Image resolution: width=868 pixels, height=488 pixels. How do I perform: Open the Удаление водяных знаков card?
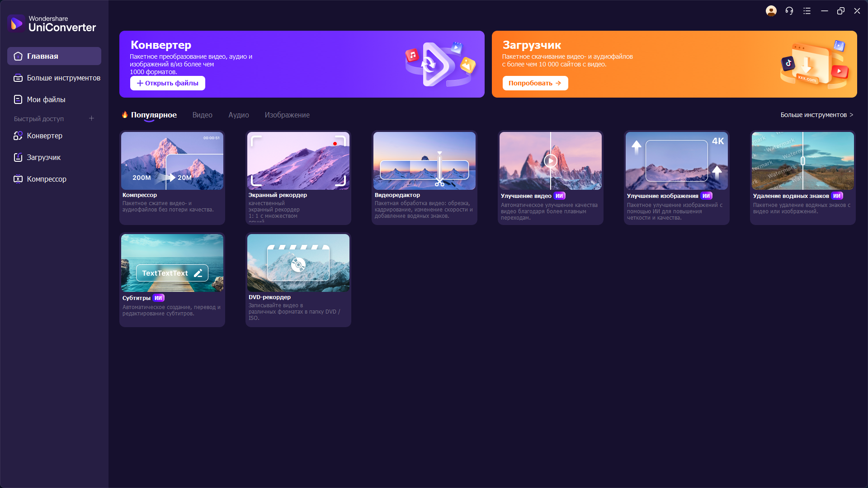pyautogui.click(x=802, y=177)
